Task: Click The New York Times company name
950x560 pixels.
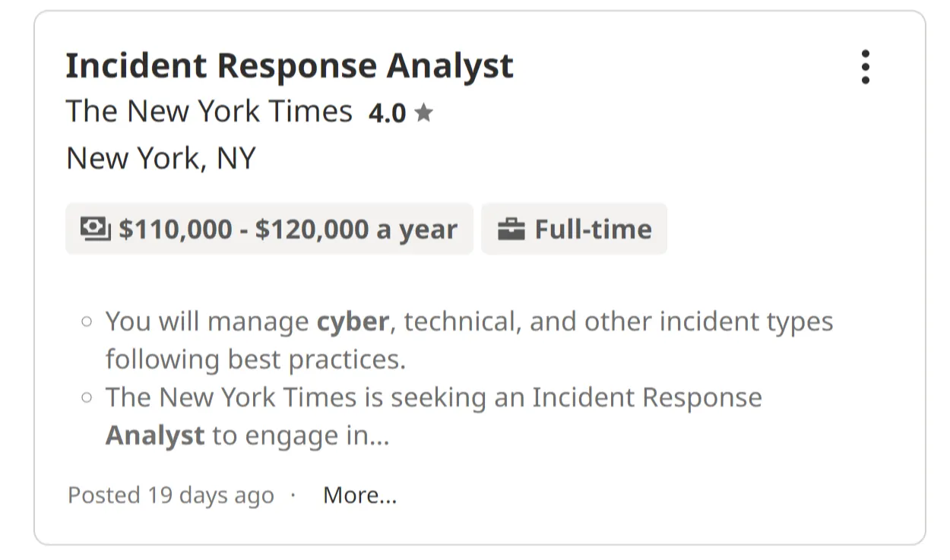Action: pos(209,112)
